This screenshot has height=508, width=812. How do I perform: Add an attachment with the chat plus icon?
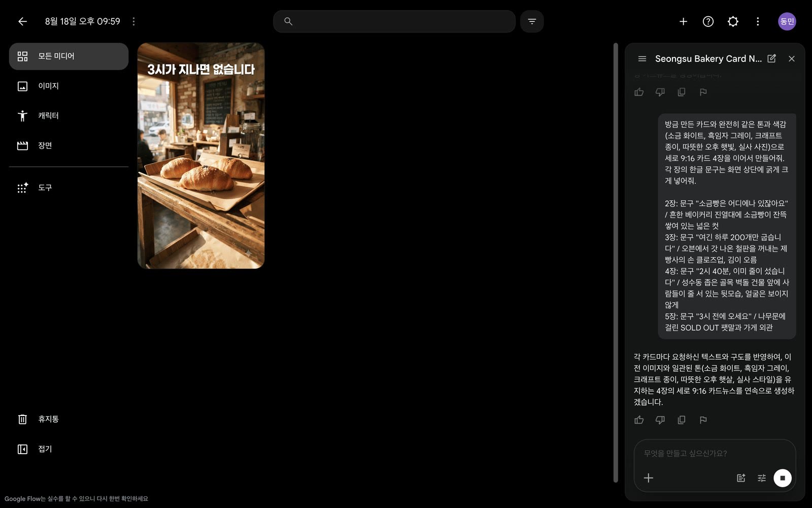(x=649, y=478)
